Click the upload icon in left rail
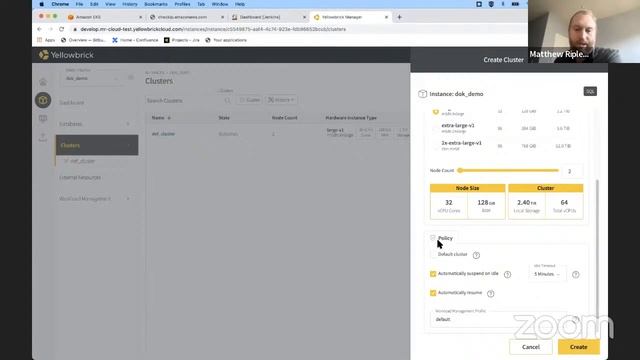The width and height of the screenshot is (640, 360). (43, 137)
